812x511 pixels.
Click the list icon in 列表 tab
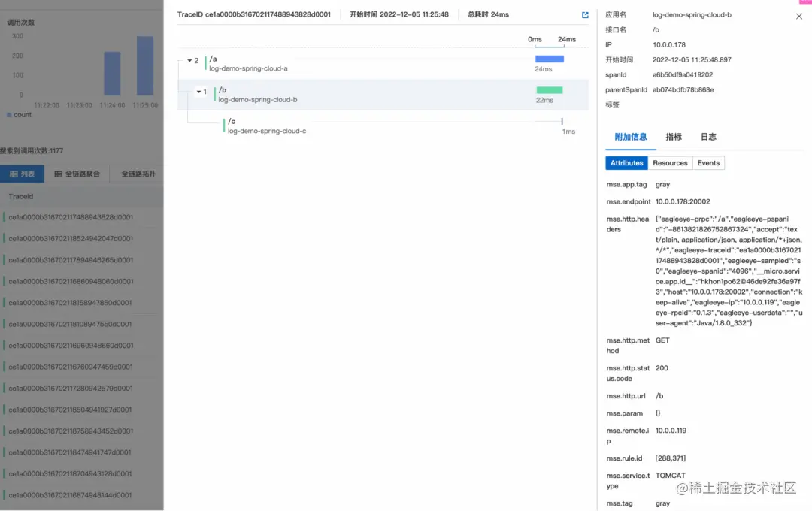point(14,174)
